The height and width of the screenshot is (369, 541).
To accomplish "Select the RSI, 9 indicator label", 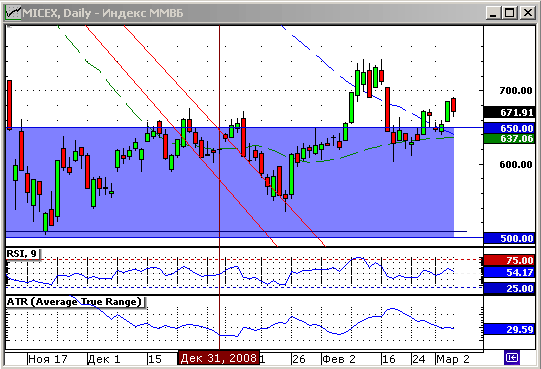I will (22, 254).
